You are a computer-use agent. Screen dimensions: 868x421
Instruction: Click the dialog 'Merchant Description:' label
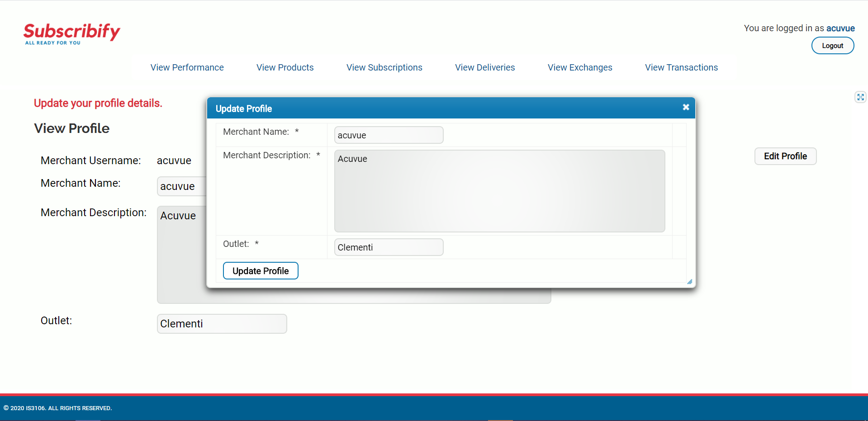pyautogui.click(x=267, y=155)
